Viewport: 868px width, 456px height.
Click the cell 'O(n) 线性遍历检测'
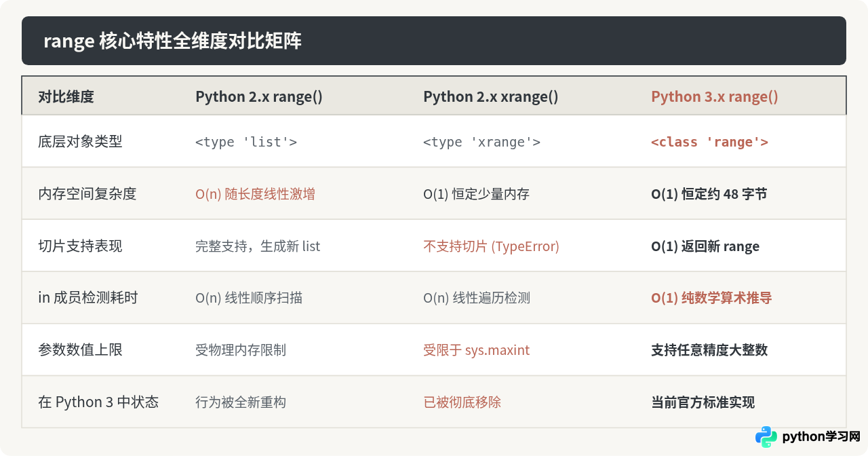477,298
